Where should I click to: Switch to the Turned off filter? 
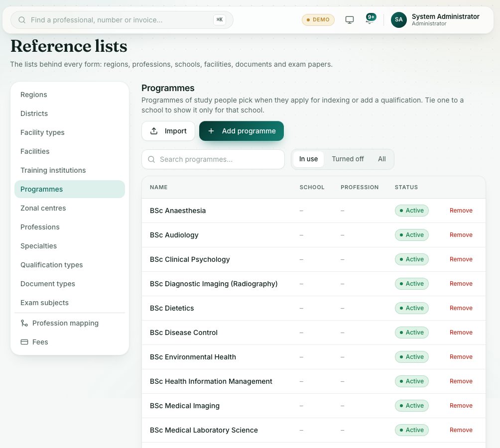pyautogui.click(x=348, y=159)
